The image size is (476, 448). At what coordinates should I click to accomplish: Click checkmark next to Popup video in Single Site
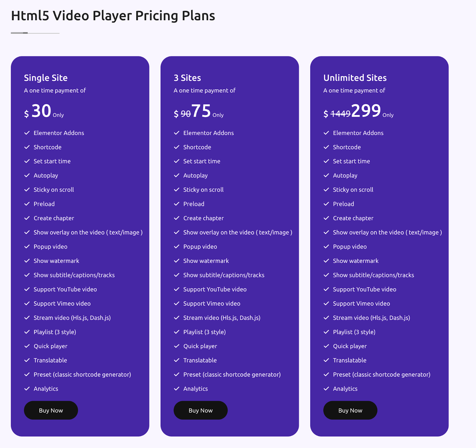tap(27, 246)
